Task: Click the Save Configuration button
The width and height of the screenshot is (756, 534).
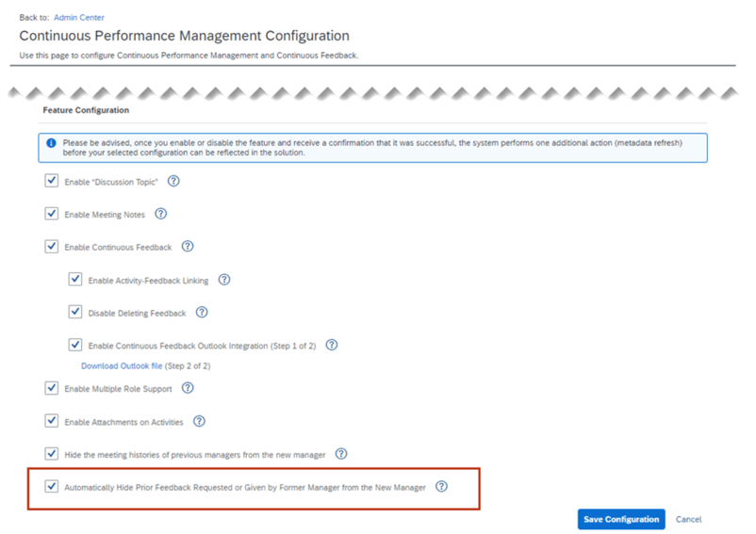Action: coord(621,519)
